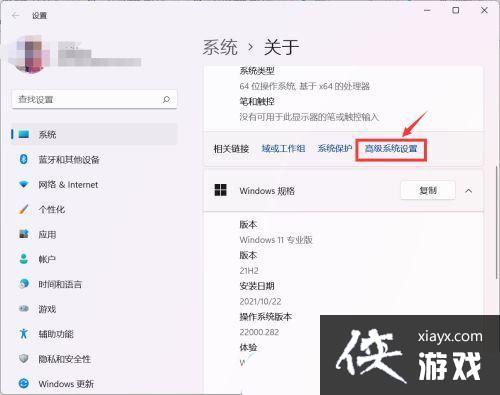Click the 应用 apps icon
Screen dimensions: 500x395
24,234
